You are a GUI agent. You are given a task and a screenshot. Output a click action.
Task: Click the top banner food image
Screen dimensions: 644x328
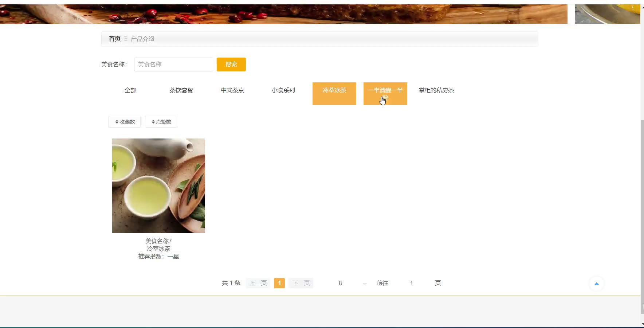click(284, 14)
